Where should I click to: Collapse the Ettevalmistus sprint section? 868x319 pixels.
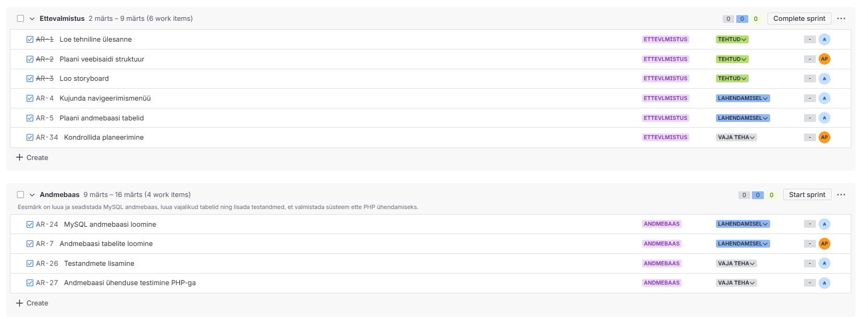coord(32,19)
